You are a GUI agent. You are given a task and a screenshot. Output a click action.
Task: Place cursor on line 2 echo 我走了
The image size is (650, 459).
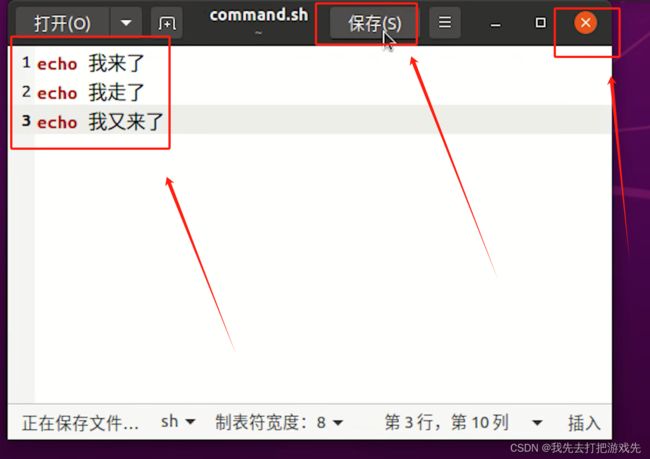[91, 92]
